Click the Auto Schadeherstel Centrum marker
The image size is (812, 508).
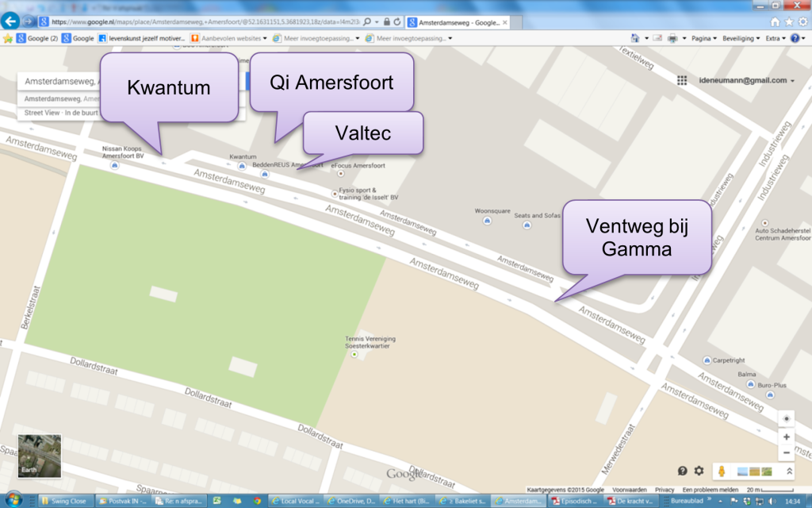click(765, 223)
